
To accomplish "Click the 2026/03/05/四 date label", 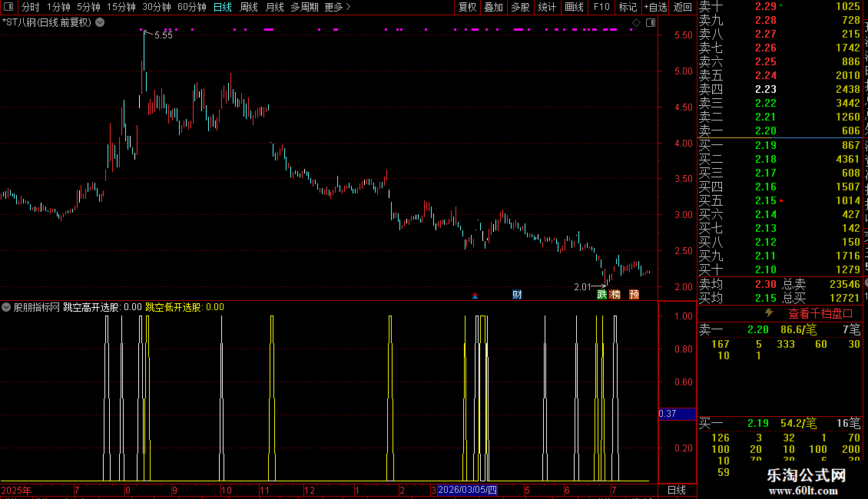I will click(x=468, y=490).
